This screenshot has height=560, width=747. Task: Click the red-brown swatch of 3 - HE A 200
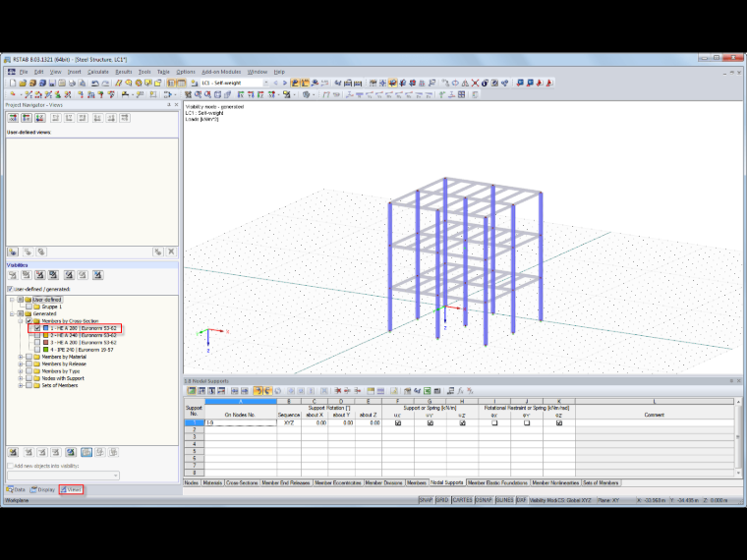46,342
